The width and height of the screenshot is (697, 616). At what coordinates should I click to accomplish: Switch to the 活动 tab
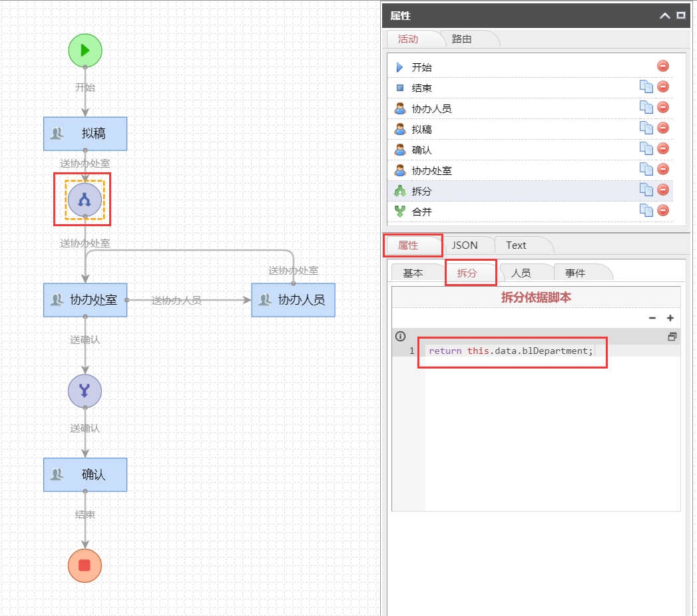coord(408,39)
